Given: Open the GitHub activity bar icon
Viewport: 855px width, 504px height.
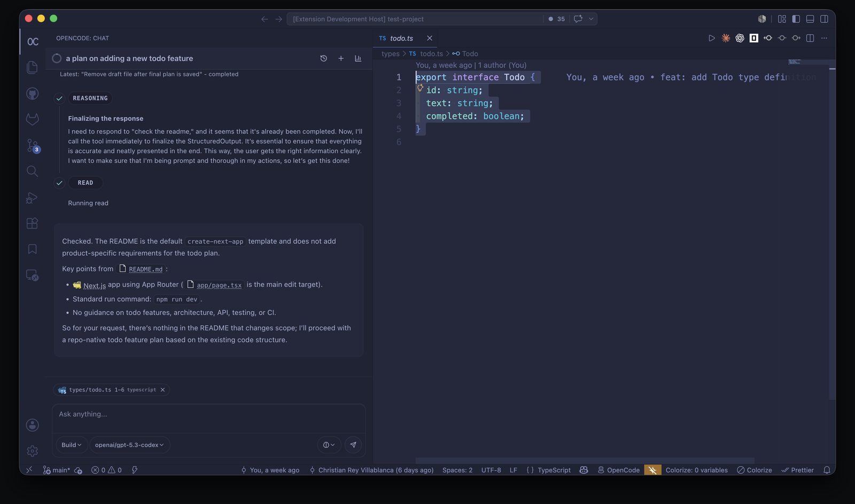Looking at the screenshot, I should 32,93.
